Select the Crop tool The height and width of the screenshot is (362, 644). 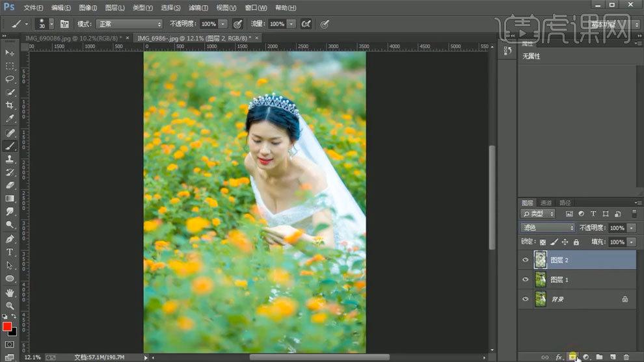click(x=10, y=105)
